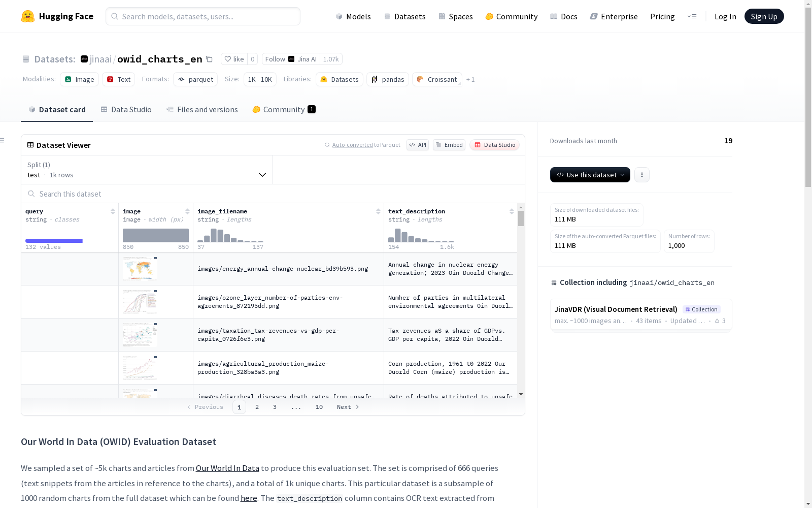Open the nuclear energy chart thumbnail
Screen dimensions: 812x508
140,269
